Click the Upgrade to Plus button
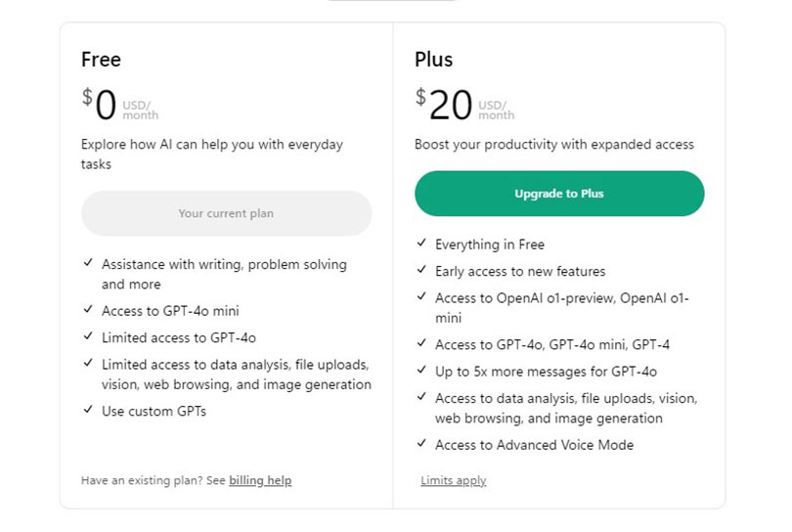 point(559,194)
